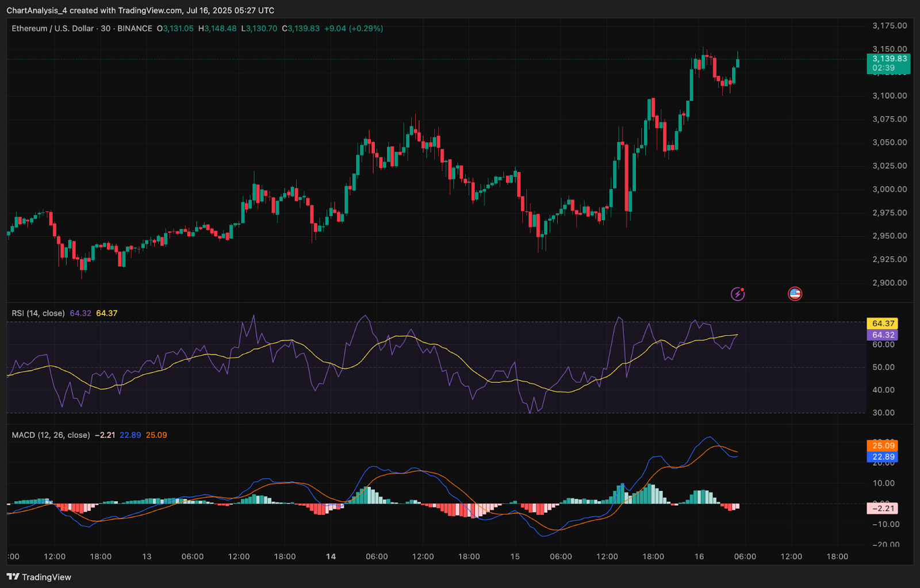Image resolution: width=920 pixels, height=588 pixels.
Task: Click the 3,175.00 label on price scale
Action: tap(890, 26)
